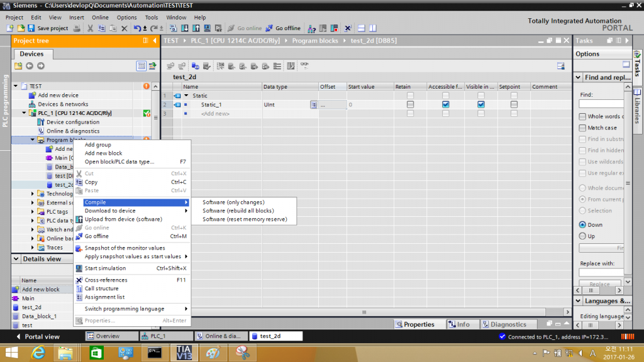Collapse the Static row in the data block
This screenshot has height=362, width=644.
click(x=186, y=96)
